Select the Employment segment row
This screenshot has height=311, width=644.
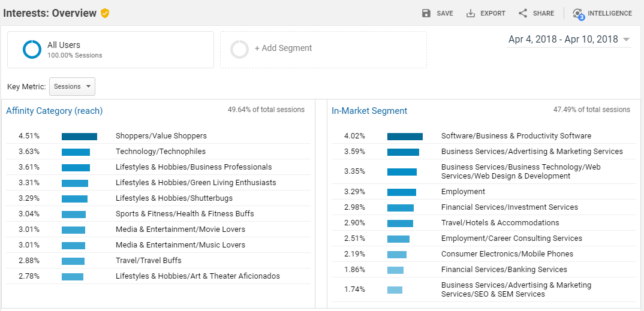click(463, 192)
